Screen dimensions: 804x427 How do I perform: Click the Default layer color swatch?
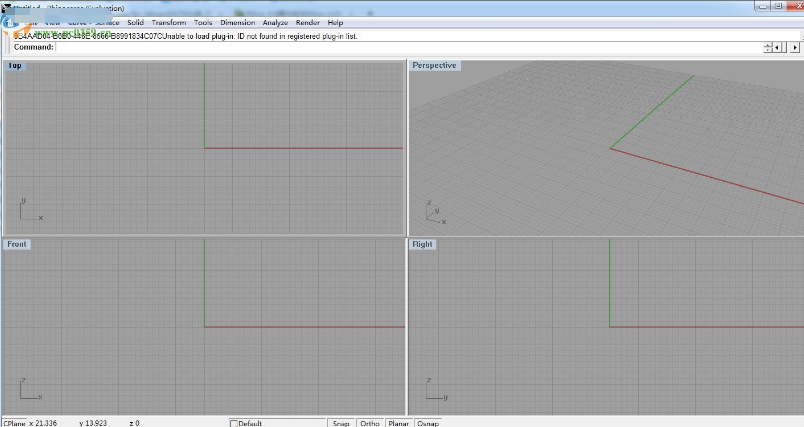click(234, 423)
